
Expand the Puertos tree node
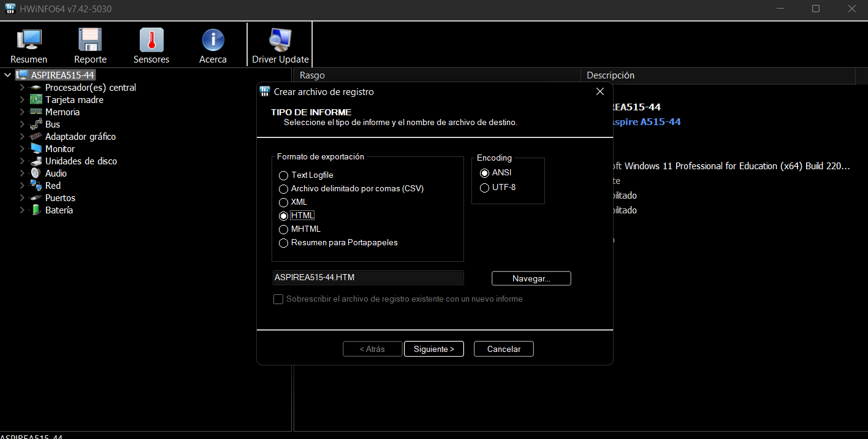coord(22,198)
